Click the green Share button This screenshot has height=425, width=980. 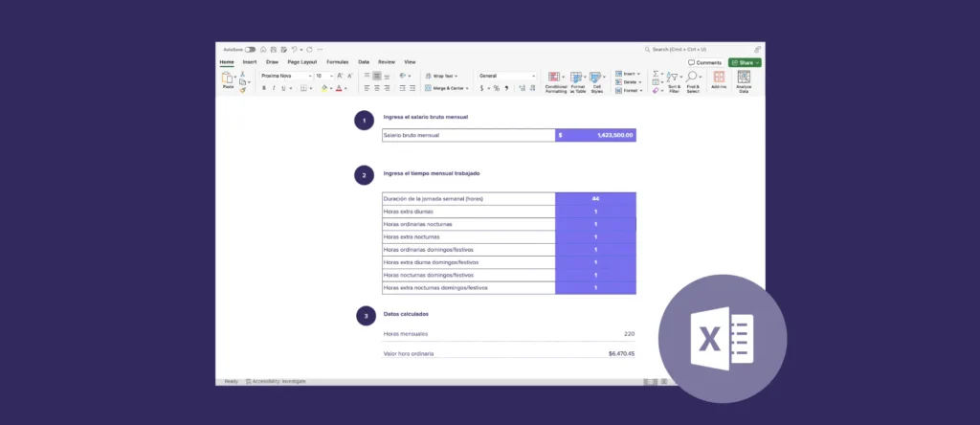pyautogui.click(x=746, y=62)
